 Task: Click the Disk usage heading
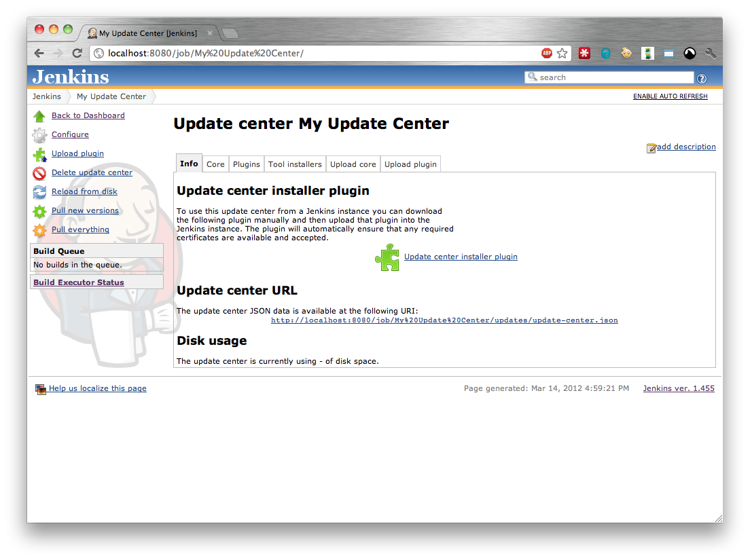(212, 341)
